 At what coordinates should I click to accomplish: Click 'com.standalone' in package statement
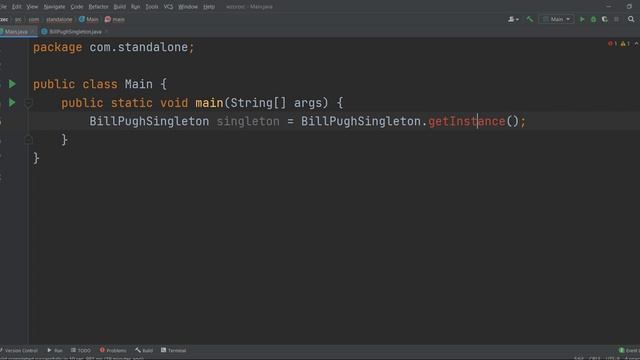click(x=138, y=47)
